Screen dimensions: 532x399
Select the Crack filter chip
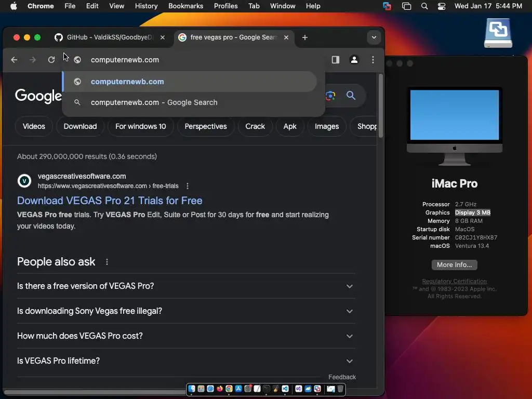click(x=255, y=126)
